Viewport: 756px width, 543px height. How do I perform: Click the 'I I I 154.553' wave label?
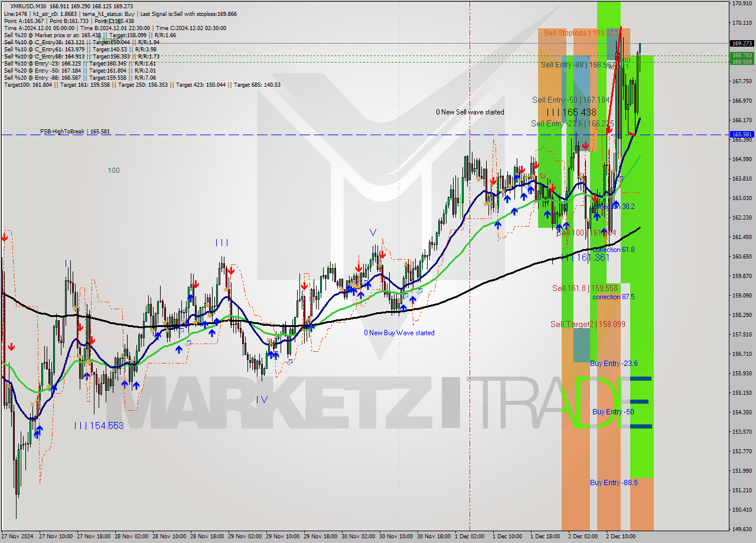(99, 426)
